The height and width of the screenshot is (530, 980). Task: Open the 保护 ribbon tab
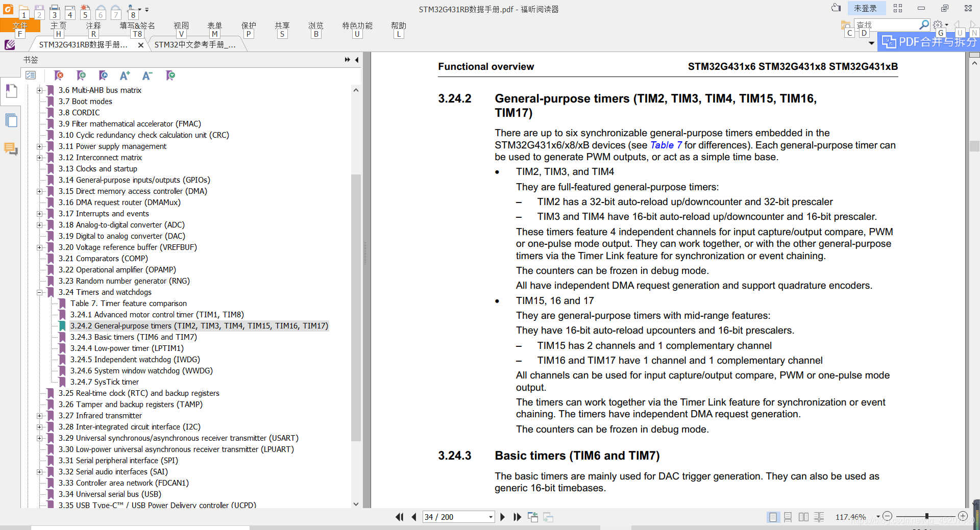click(x=249, y=26)
